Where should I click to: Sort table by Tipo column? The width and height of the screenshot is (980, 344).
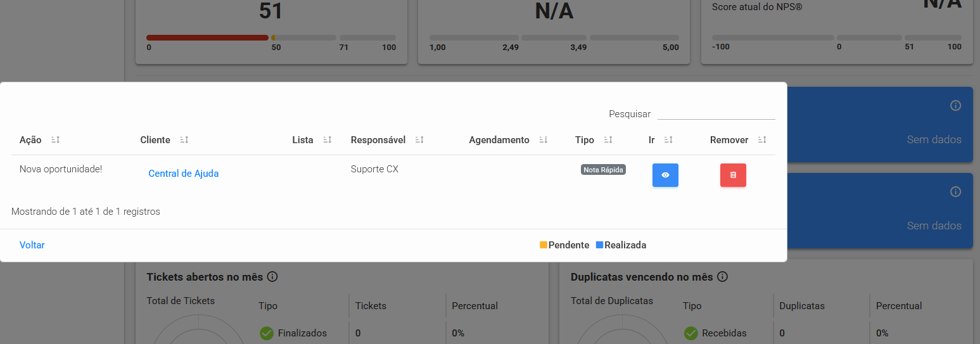point(608,140)
